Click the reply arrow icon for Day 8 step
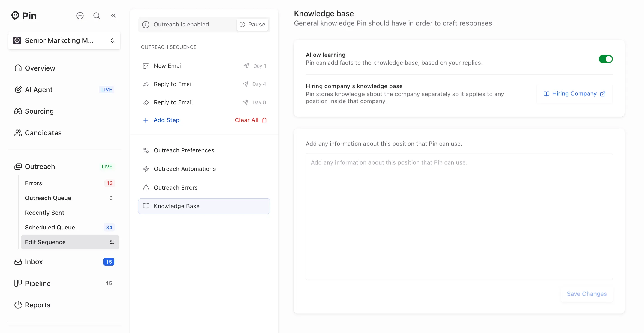The image size is (644, 333). point(146,102)
